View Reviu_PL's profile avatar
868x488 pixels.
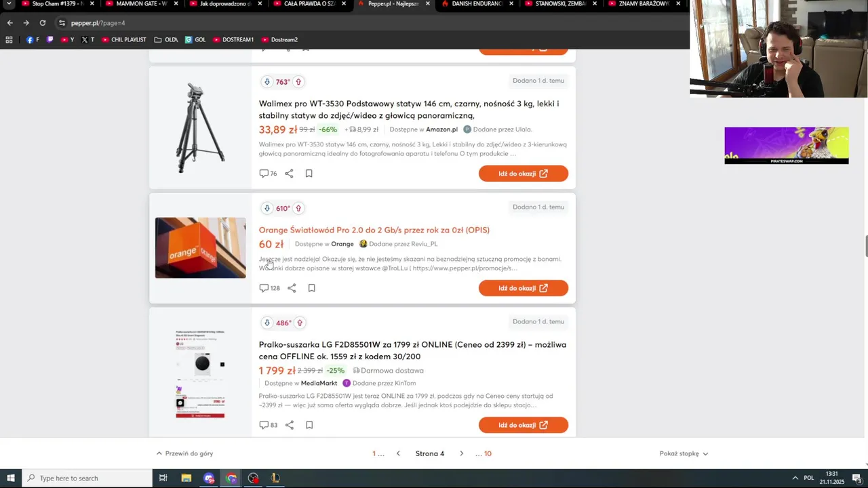coord(363,244)
